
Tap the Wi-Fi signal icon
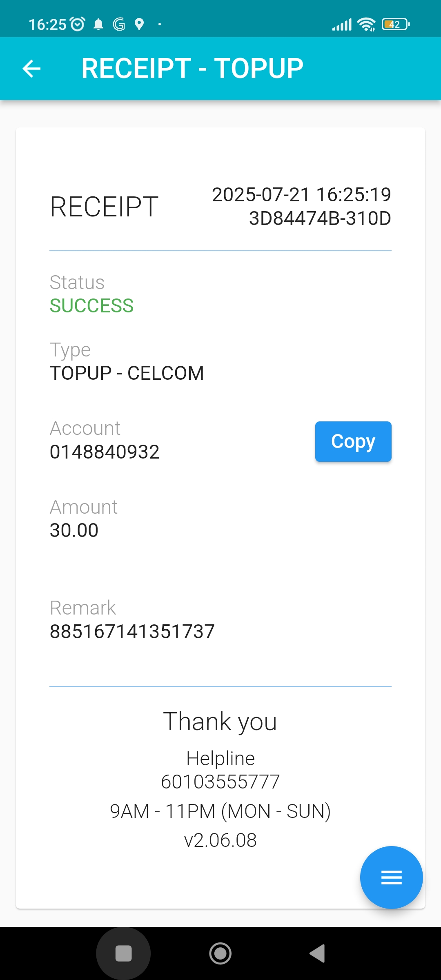[366, 24]
